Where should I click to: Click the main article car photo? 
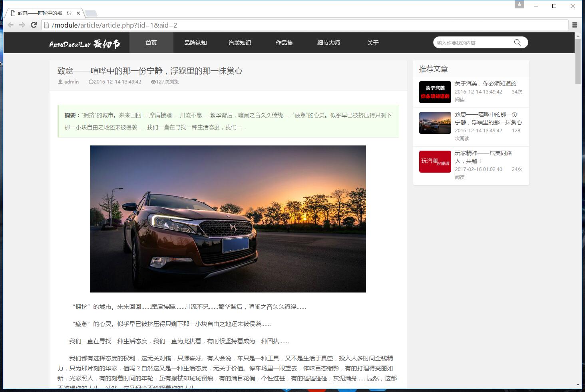228,219
